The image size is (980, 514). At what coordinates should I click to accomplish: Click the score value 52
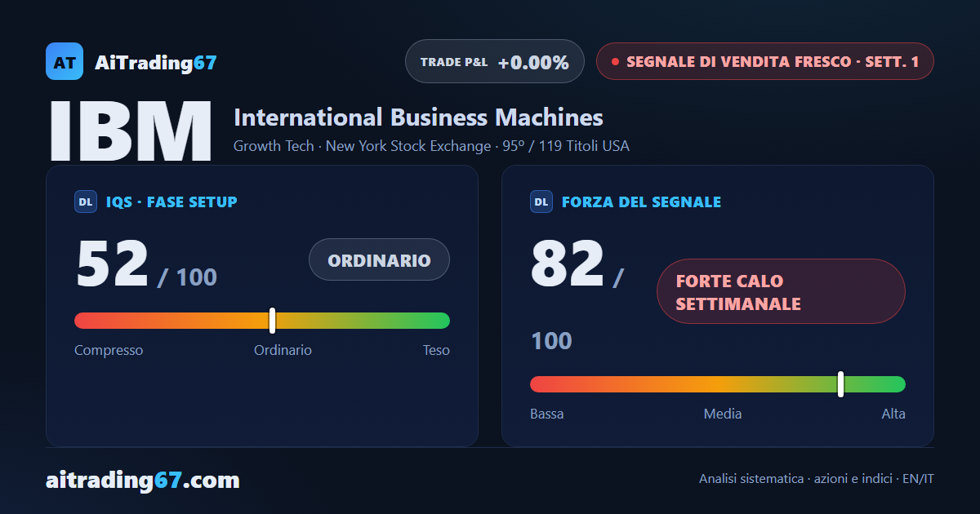tap(112, 264)
